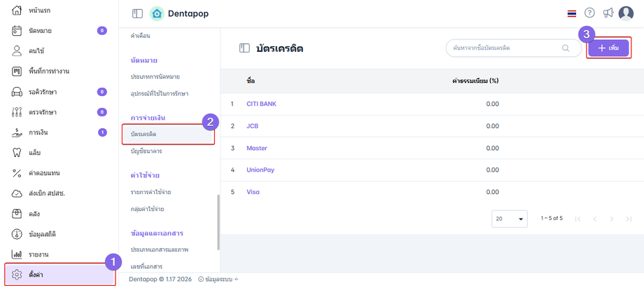This screenshot has height=286, width=644.
Task: Toggle the sidebar panel icon beside Dentapop
Action: point(137,13)
